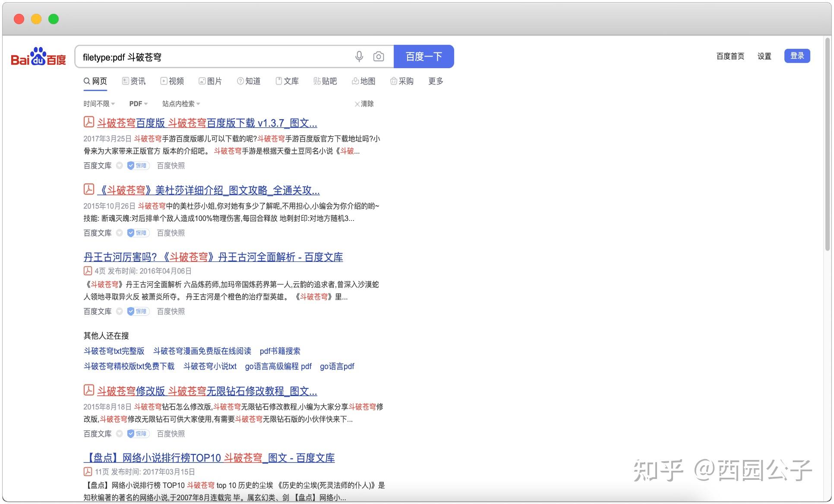The image size is (834, 504).
Task: Click small PDF icon next to 11页 发布时间
Action: (88, 472)
